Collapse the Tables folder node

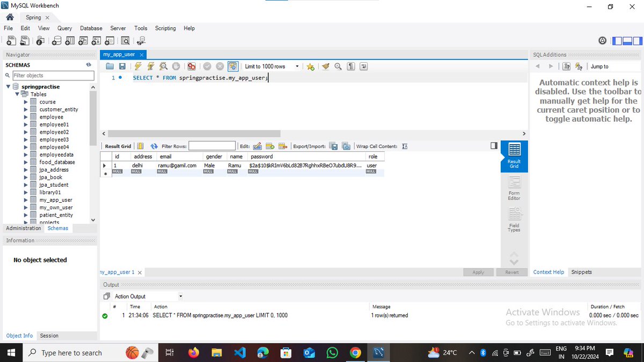[x=17, y=94]
